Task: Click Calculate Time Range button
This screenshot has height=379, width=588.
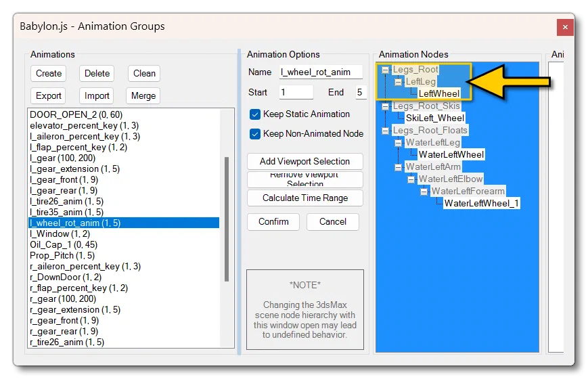Action: [305, 198]
